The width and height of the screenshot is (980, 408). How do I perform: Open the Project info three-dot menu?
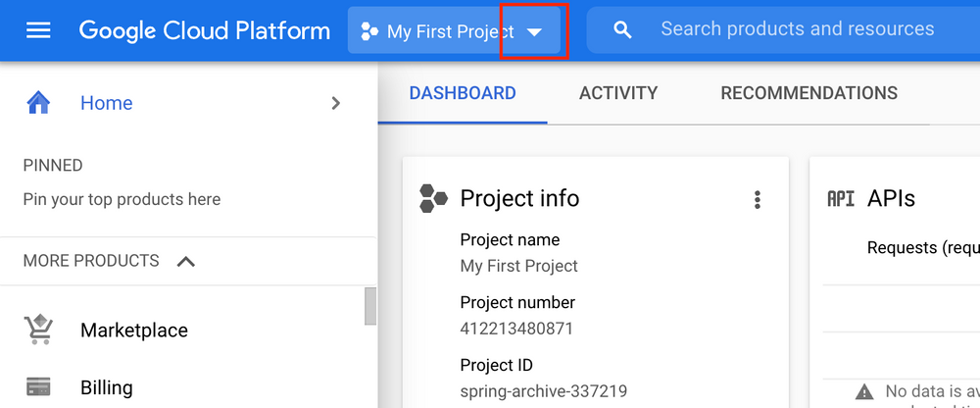[757, 200]
